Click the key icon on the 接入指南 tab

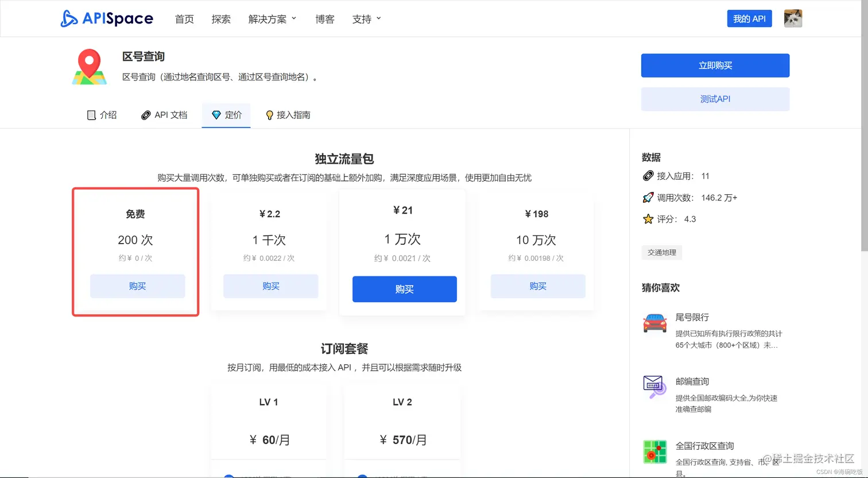click(269, 115)
